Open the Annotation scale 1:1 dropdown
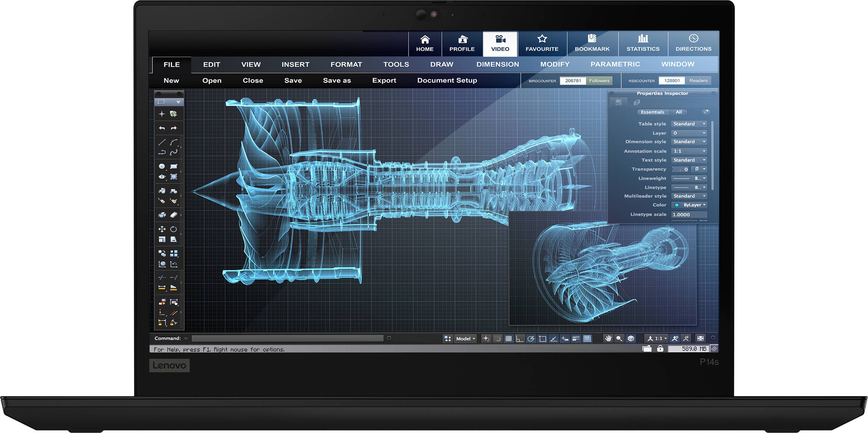 [x=689, y=151]
